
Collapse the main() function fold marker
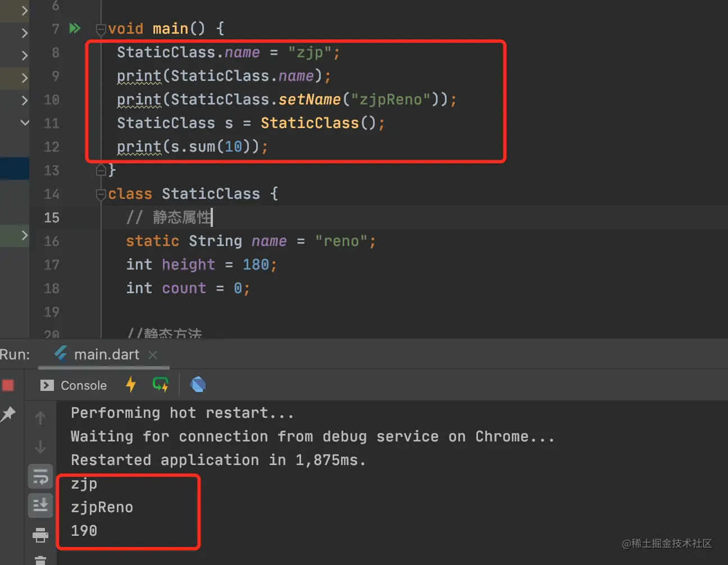(x=101, y=29)
